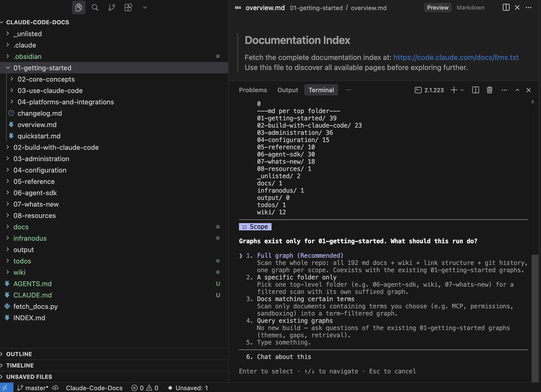Open CLAUDE.md file
Screen dimensions: 541x392
tap(114, 295)
